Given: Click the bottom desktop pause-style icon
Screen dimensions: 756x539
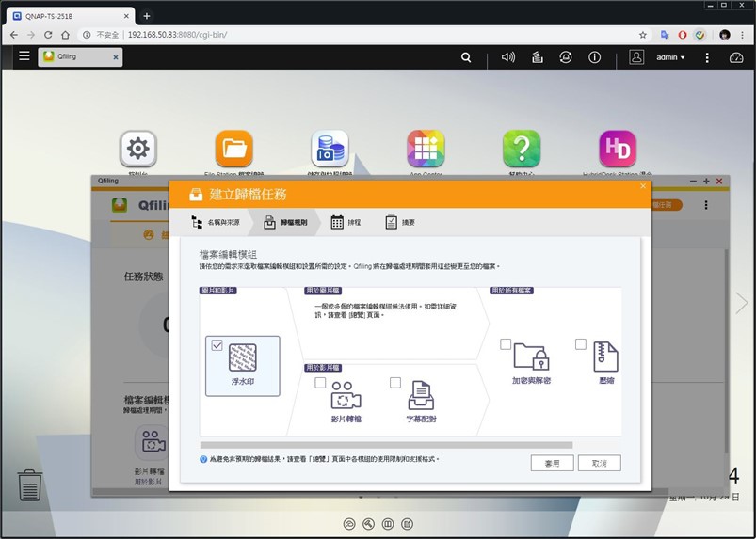Looking at the screenshot, I should pyautogui.click(x=388, y=524).
